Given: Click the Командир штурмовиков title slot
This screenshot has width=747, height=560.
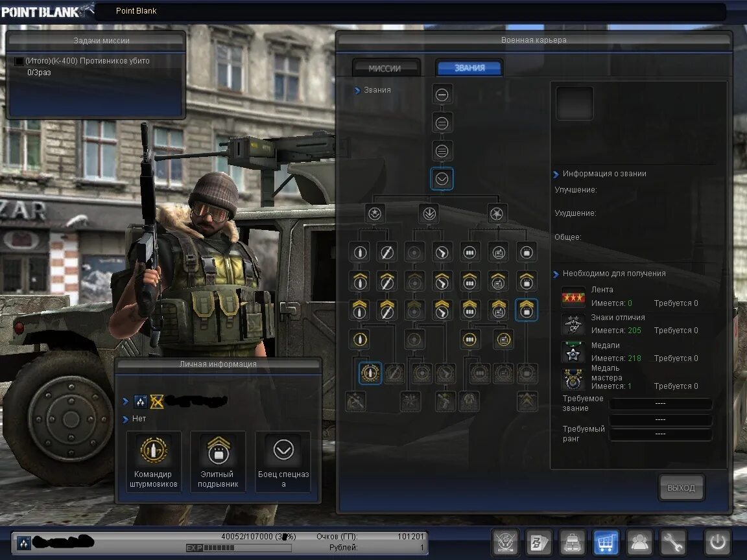Looking at the screenshot, I should [154, 461].
